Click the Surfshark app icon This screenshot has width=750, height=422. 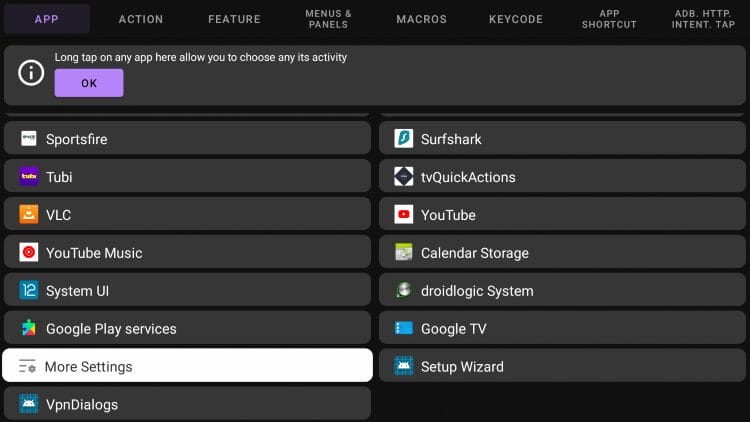(x=404, y=138)
